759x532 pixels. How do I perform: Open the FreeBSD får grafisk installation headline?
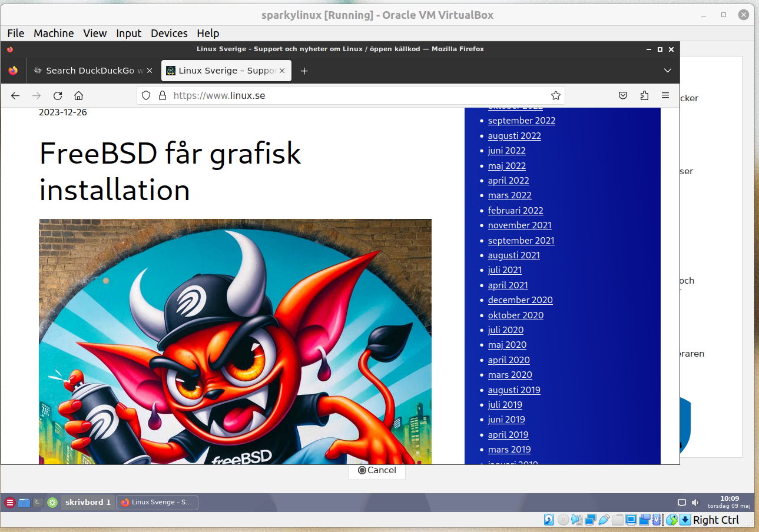(x=170, y=172)
